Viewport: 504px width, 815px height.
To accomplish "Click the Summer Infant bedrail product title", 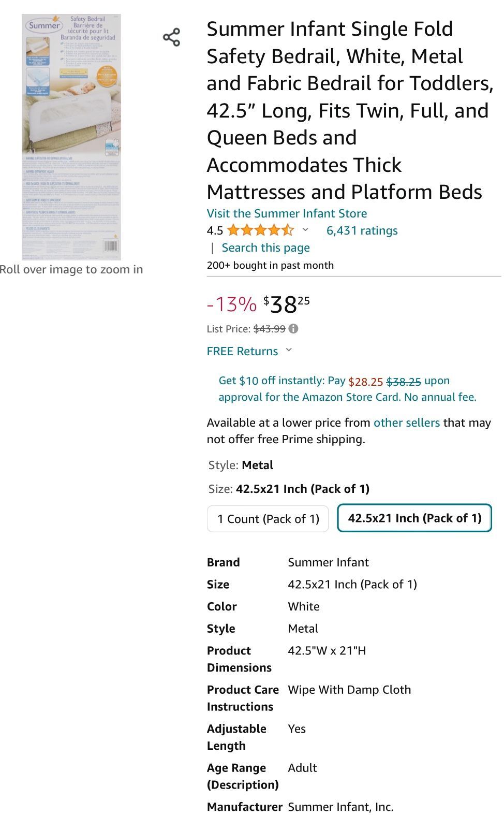I will pyautogui.click(x=349, y=110).
